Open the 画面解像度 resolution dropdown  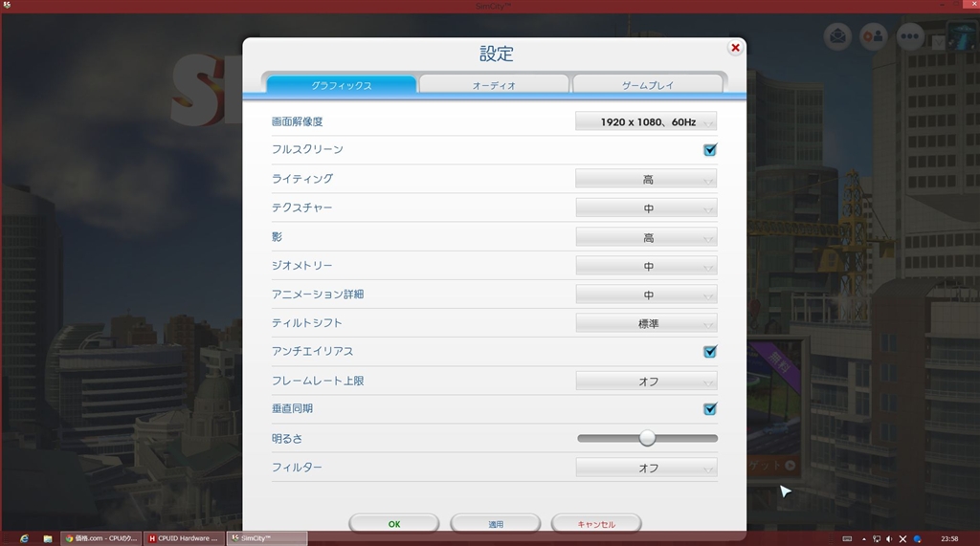click(646, 121)
